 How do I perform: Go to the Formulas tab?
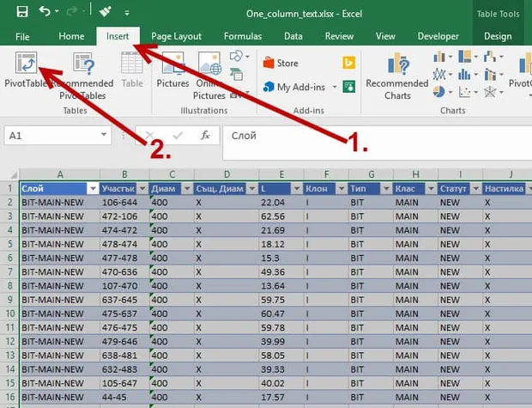[x=243, y=36]
